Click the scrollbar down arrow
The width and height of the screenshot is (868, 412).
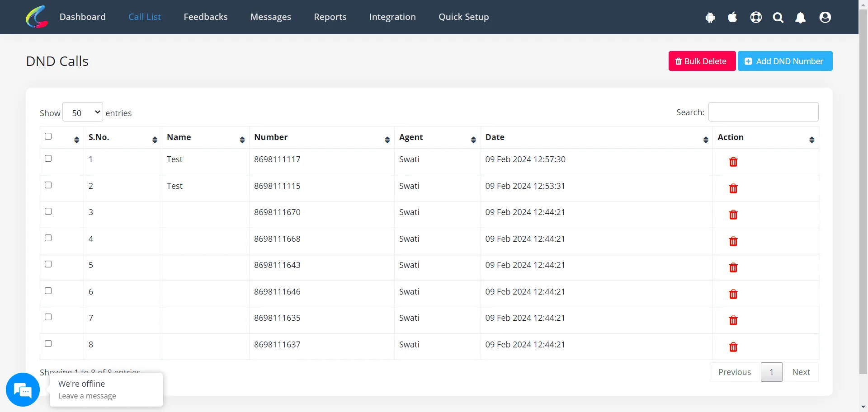[863, 407]
